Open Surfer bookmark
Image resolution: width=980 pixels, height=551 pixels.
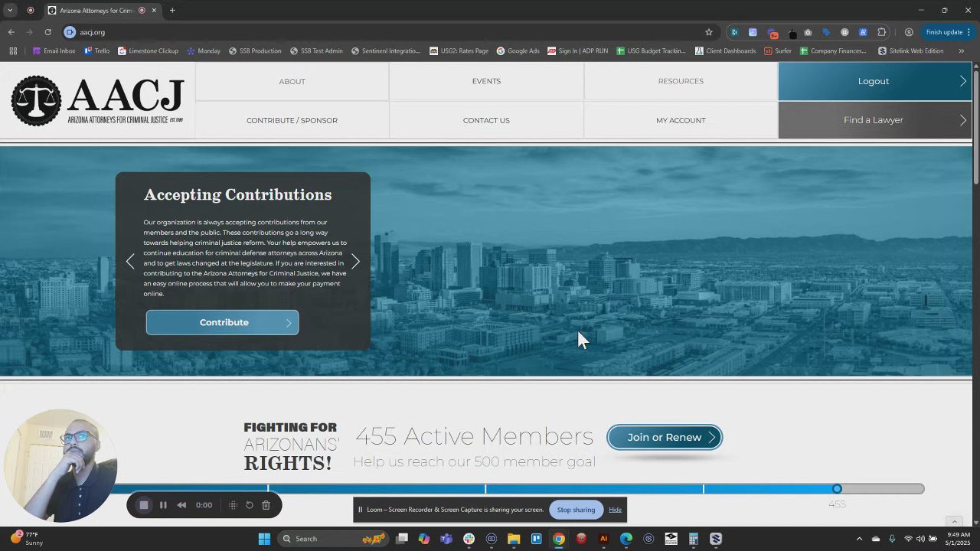click(x=778, y=51)
